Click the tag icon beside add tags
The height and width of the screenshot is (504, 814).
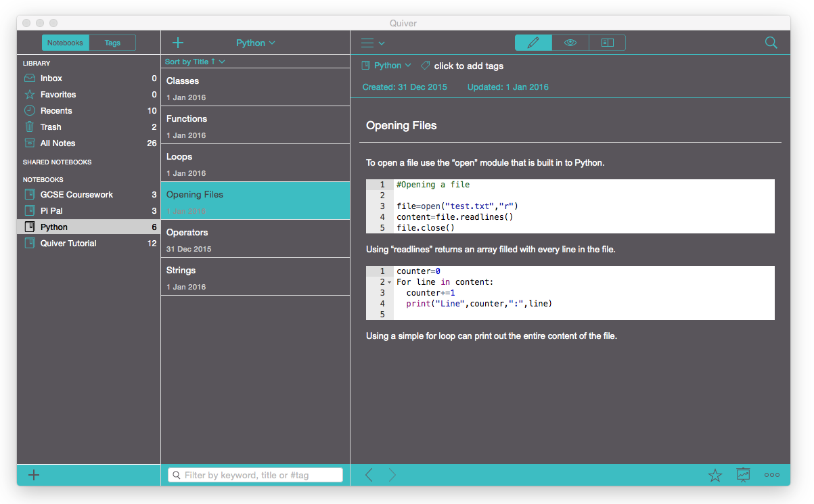(x=426, y=66)
